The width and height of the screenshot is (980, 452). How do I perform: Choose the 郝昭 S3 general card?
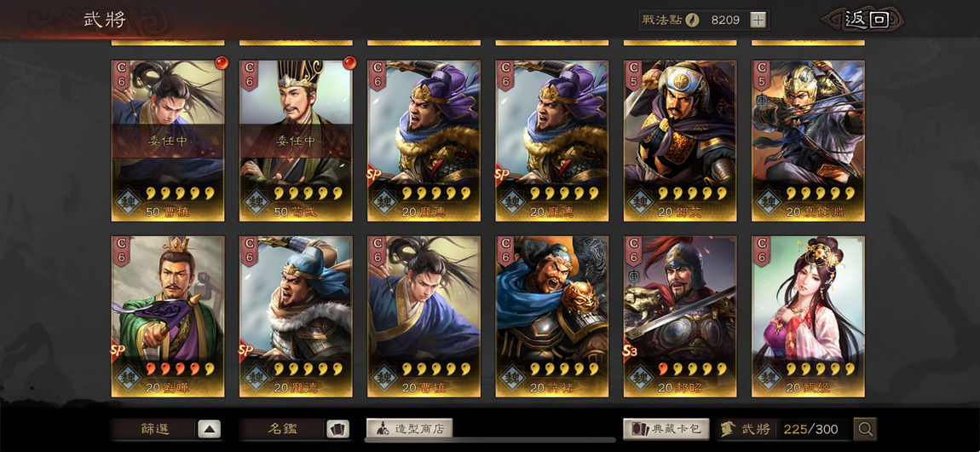(x=680, y=316)
